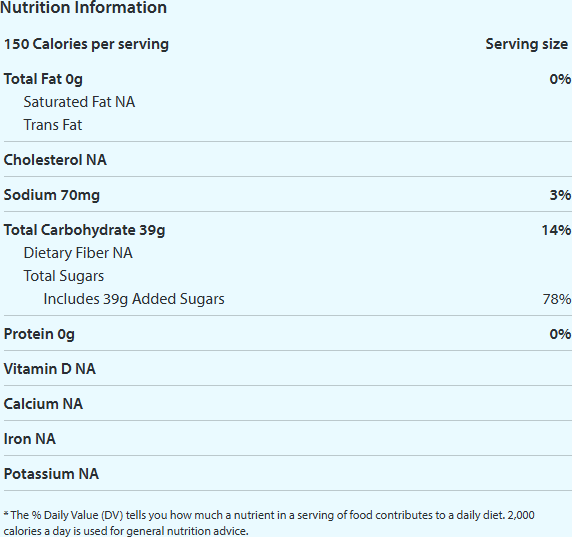Viewport: 572px width, 537px height.
Task: Click the 78% added sugars value
Action: click(x=557, y=300)
